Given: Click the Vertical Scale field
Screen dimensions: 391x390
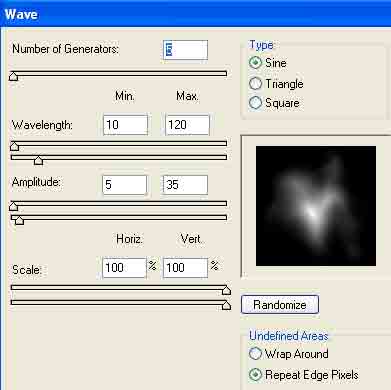Looking at the screenshot, I should pyautogui.click(x=185, y=267).
